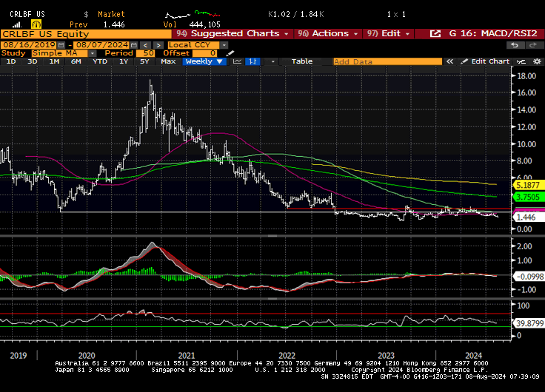Select the 1M range tab
The width and height of the screenshot is (545, 392).
(54, 61)
